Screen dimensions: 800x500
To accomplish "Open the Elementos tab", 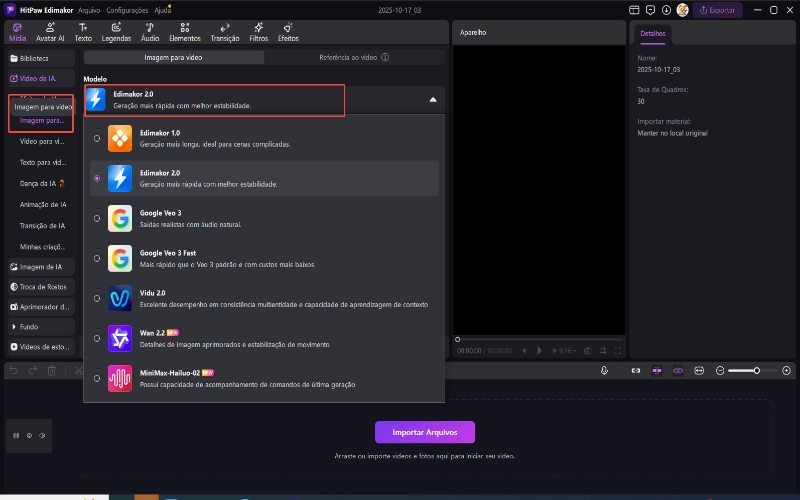I will coord(185,32).
